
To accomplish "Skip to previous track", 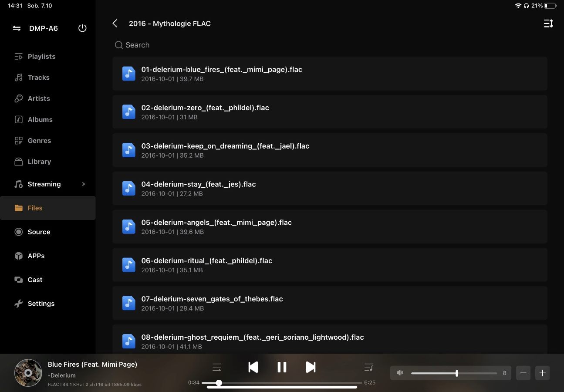I will click(253, 367).
